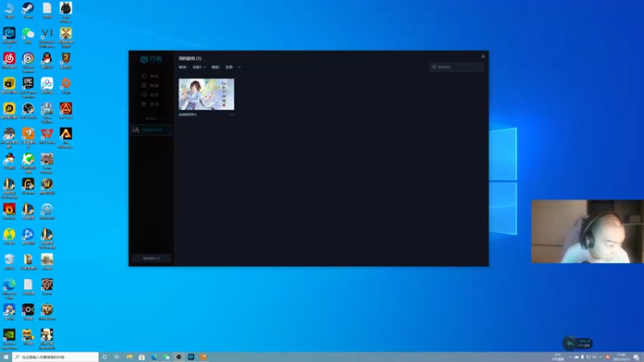Select the third item in launcher sidebar

(150, 94)
